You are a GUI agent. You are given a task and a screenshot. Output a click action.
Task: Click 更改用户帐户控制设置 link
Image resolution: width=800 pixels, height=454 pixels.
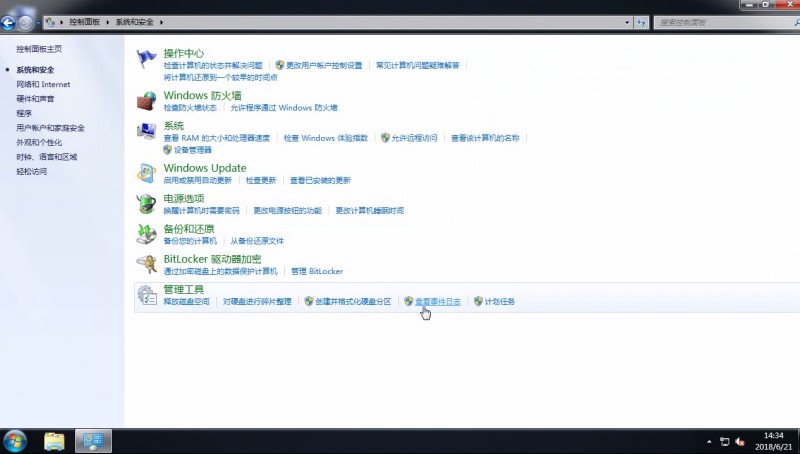coord(324,65)
